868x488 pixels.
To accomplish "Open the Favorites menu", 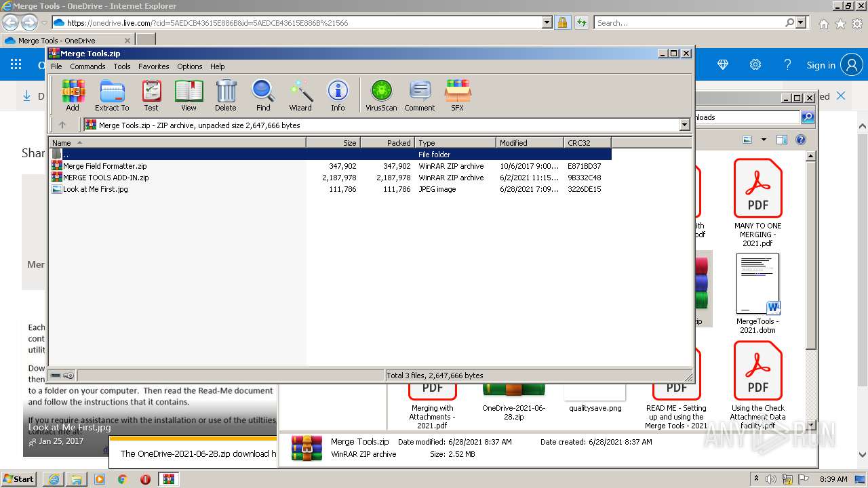I will 154,66.
